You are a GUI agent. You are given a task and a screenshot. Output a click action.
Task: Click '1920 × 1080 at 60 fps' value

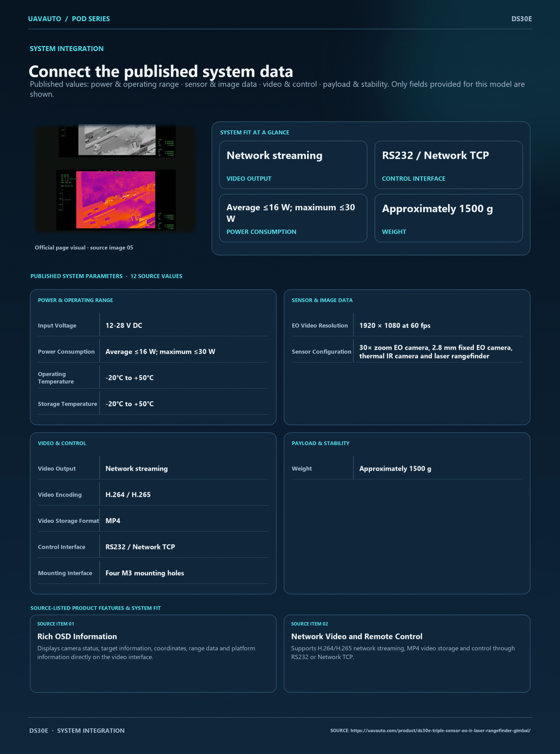click(395, 325)
